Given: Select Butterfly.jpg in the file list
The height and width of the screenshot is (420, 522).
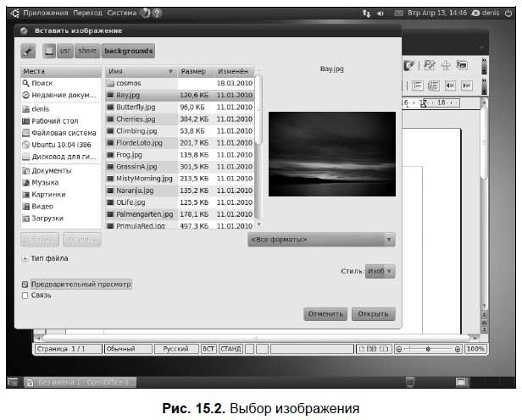Looking at the screenshot, I should pos(180,107).
